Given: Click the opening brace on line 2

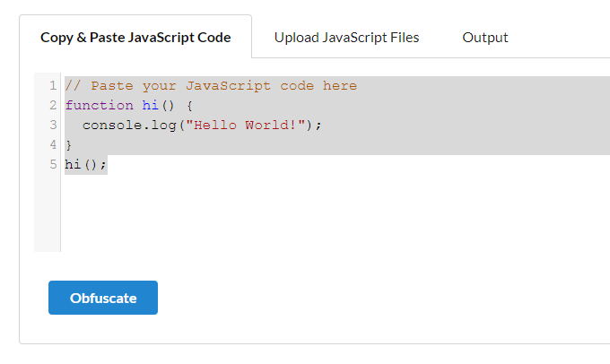Looking at the screenshot, I should pos(189,106).
